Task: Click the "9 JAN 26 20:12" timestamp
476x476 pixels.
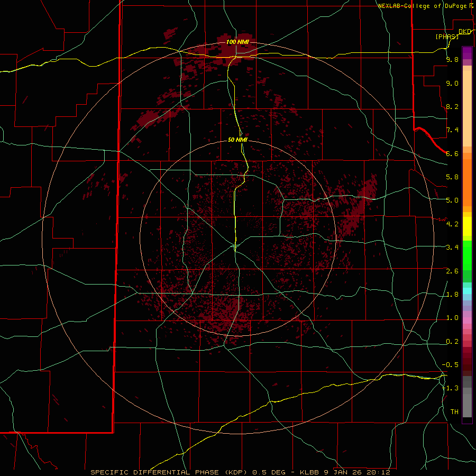Action: point(356,472)
